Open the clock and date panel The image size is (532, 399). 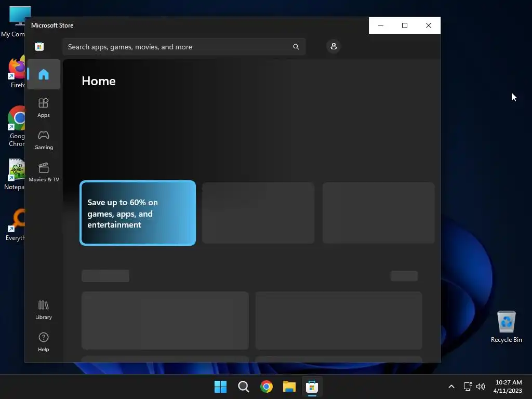[x=508, y=387]
